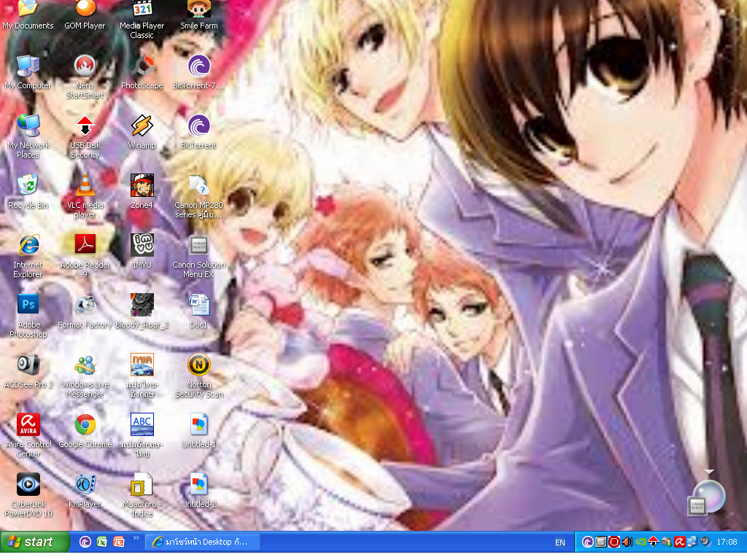
Task: Select the ABC translation program icon
Action: click(x=142, y=436)
